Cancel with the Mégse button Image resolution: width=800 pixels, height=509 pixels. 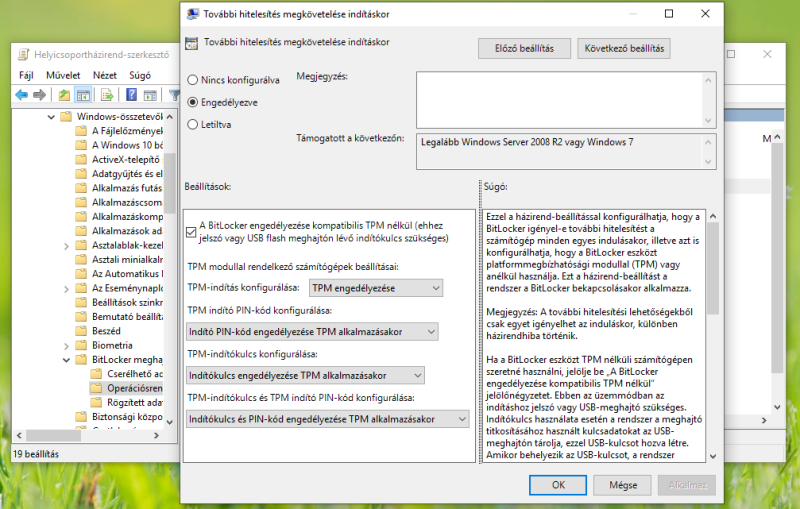click(x=623, y=485)
